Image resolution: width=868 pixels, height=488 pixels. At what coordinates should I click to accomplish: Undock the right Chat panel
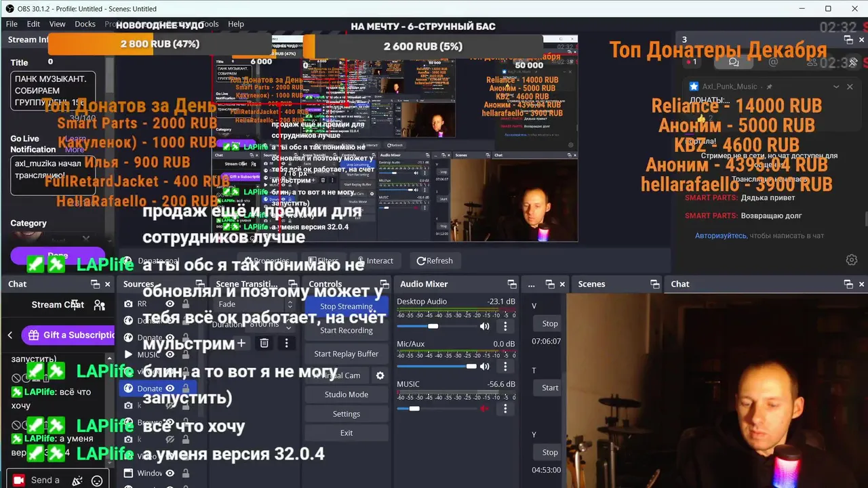[x=849, y=284]
